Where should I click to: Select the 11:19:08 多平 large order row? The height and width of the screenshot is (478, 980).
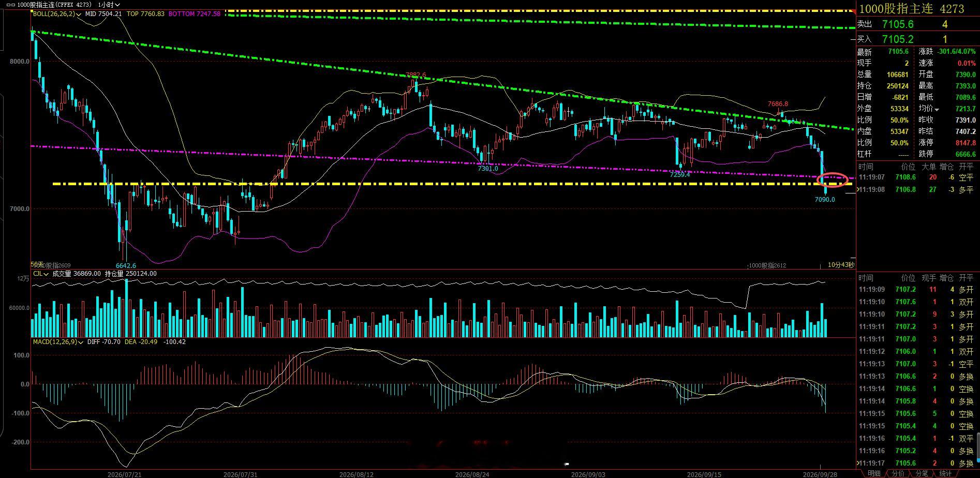tap(916, 190)
